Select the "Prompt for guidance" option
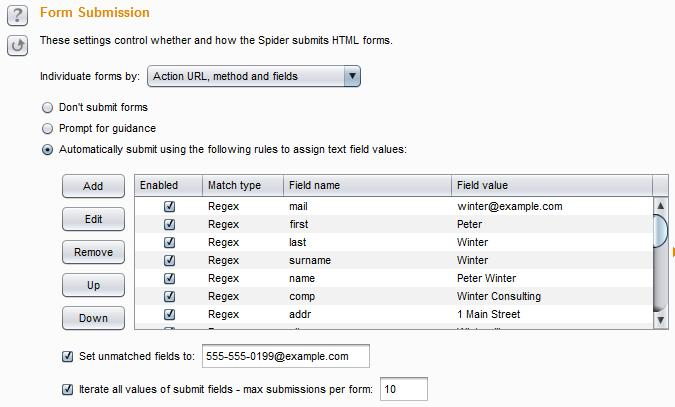Viewport: 675px width, 407px height. pos(46,128)
